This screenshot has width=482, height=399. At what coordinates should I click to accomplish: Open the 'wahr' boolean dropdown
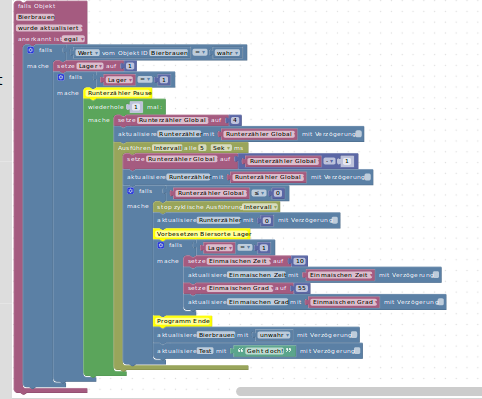(227, 53)
